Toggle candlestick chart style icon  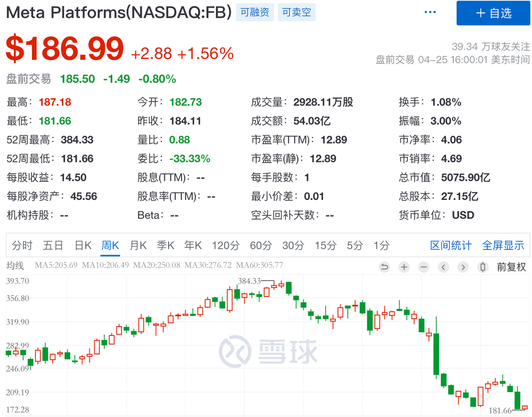coord(483,267)
